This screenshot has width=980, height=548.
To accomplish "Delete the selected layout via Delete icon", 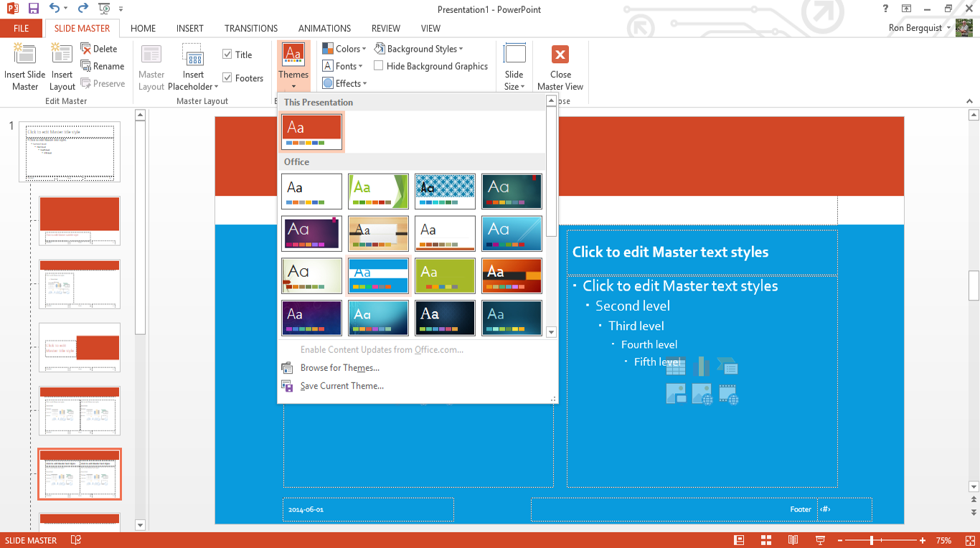I will pos(86,49).
